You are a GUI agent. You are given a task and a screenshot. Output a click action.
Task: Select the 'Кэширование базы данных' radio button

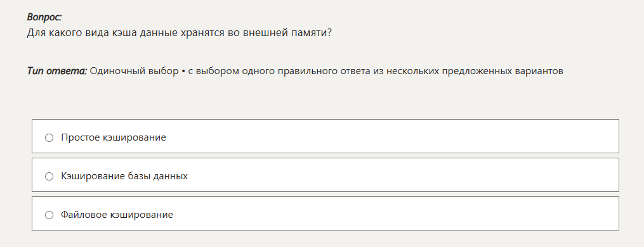49,177
